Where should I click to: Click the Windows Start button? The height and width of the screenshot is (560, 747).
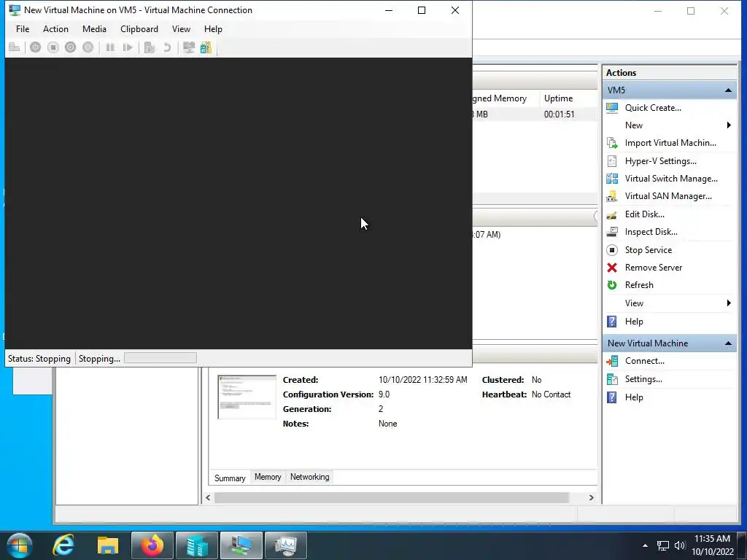(20, 545)
